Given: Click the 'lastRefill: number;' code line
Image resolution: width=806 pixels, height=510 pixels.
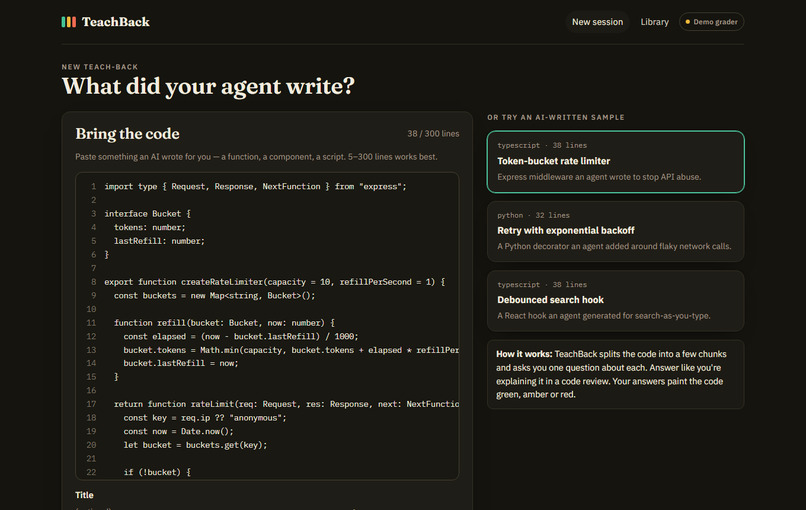Looking at the screenshot, I should click(x=159, y=241).
